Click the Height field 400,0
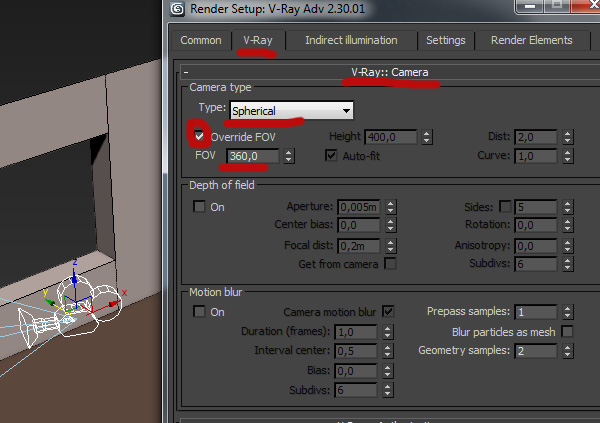Viewport: 600px width, 423px height. tap(391, 137)
